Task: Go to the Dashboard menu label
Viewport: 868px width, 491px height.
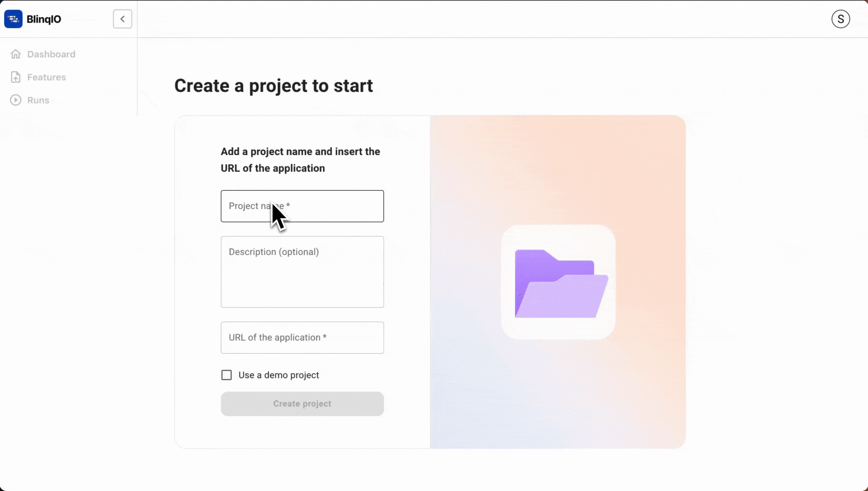Action: tap(51, 54)
